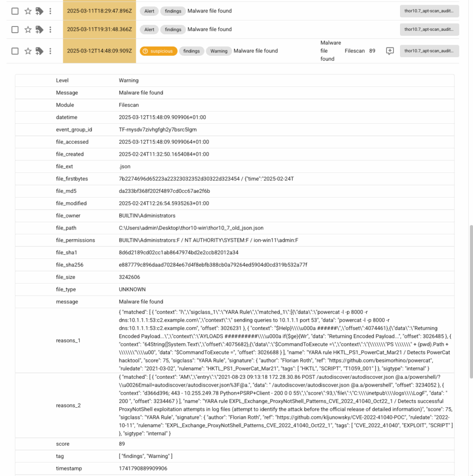
Task: Tick the checkbox for the 2025-03-12T14:48:09 event
Action: 15,51
